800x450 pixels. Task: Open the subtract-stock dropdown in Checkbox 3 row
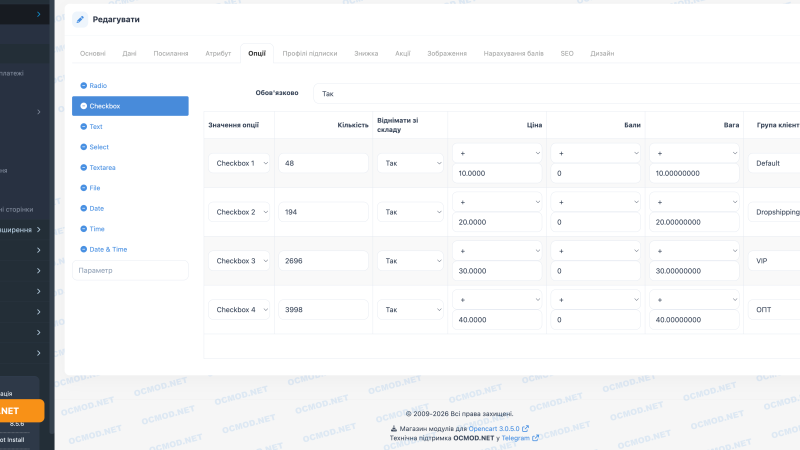pyautogui.click(x=410, y=261)
